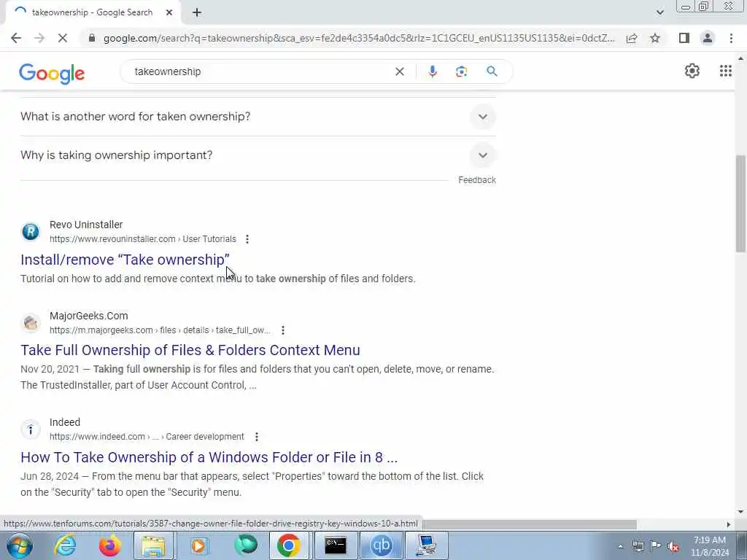
Task: Click the vertical scrollbar thumb
Action: [x=740, y=203]
